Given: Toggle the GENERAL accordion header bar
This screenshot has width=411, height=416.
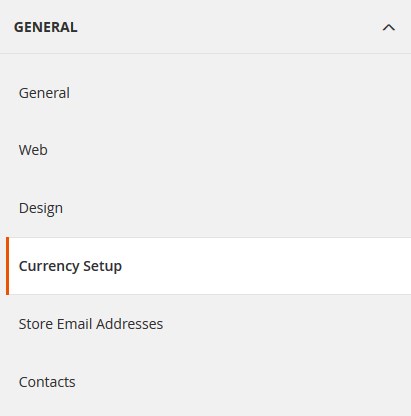Looking at the screenshot, I should (205, 27).
